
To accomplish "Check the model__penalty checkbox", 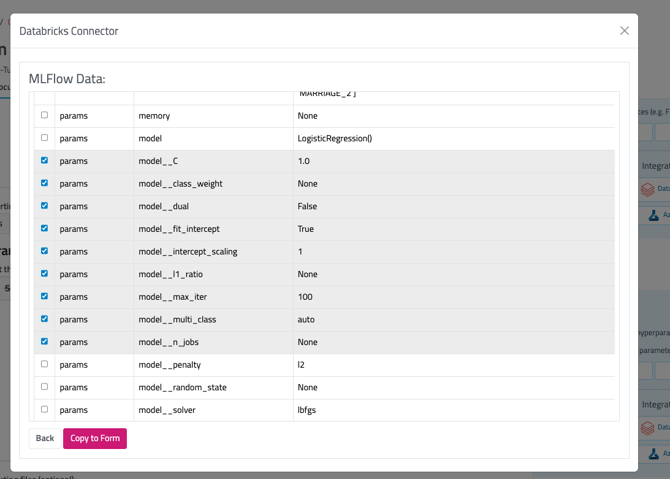I will [44, 364].
